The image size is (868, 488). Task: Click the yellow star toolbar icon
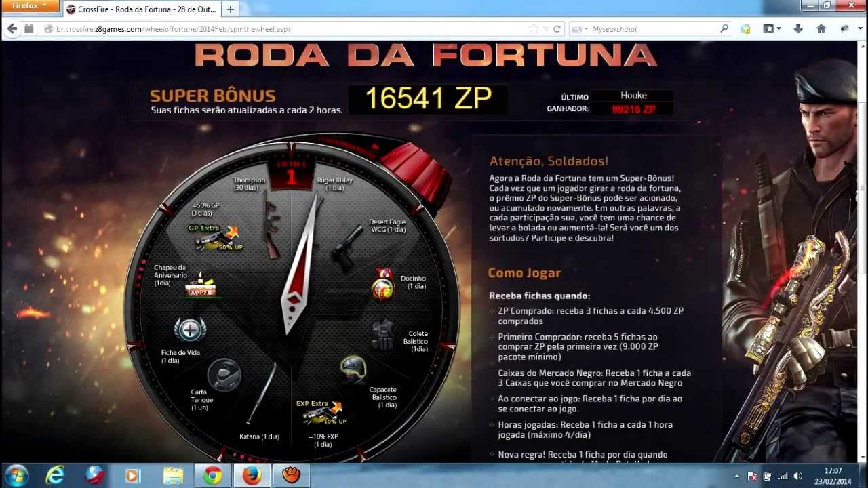click(746, 29)
